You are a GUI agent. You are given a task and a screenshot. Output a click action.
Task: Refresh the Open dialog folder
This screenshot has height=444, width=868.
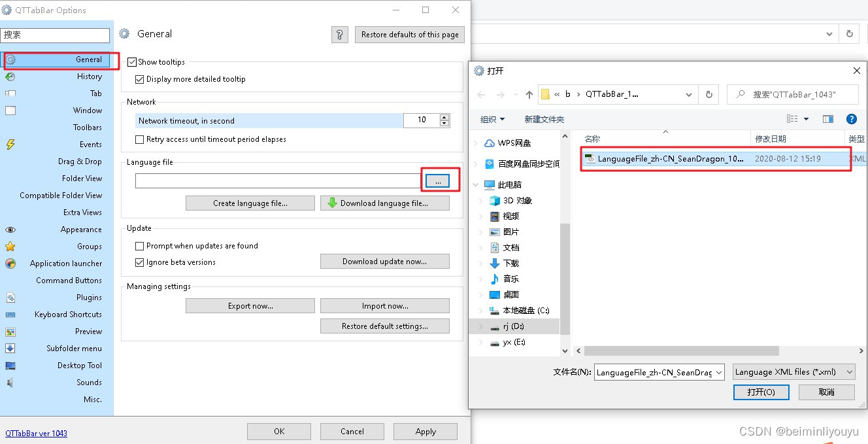pos(709,95)
